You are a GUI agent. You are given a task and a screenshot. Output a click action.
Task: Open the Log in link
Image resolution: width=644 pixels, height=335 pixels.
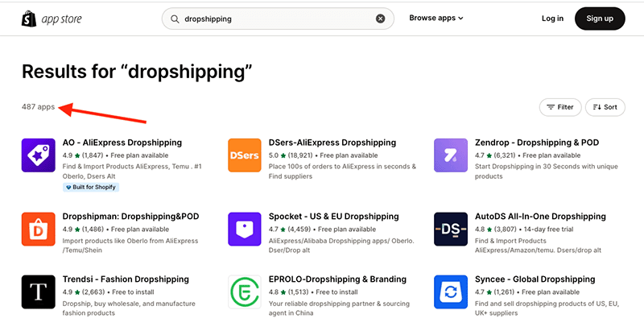552,19
